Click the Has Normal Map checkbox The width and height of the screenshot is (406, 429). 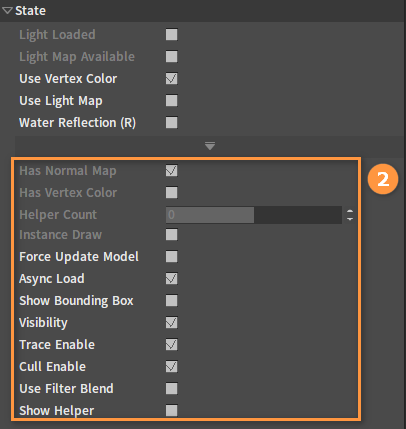[171, 171]
